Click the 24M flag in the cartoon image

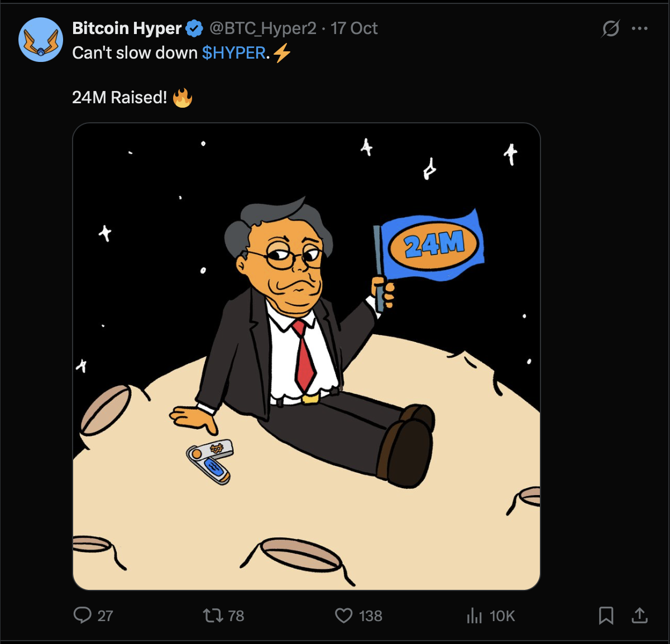click(x=433, y=244)
